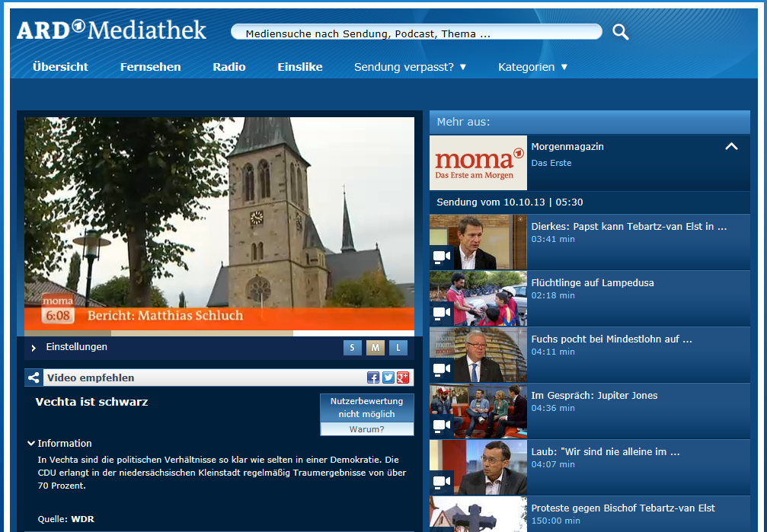Click camera icon on Dierkes video thumbnail
Viewport: 767px width, 532px height.
(x=442, y=256)
